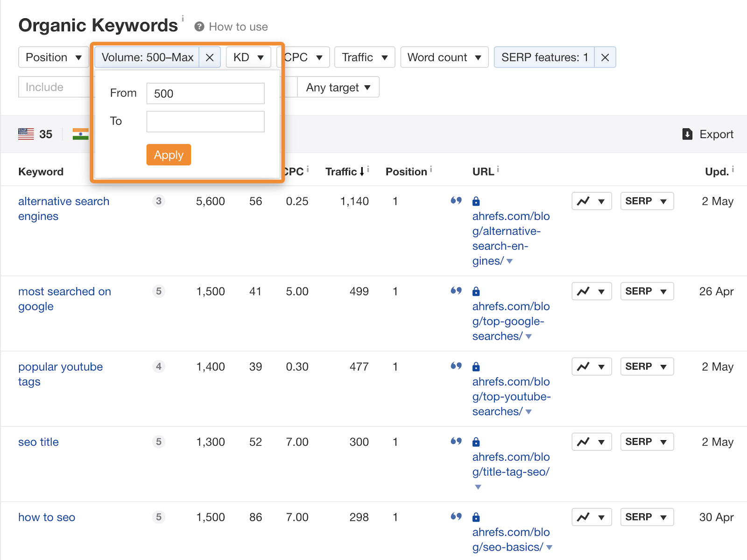Open the Word count filter dropdown

444,57
